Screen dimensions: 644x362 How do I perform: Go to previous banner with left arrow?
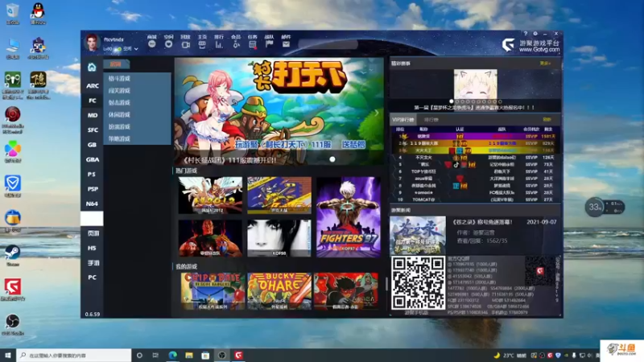183,112
